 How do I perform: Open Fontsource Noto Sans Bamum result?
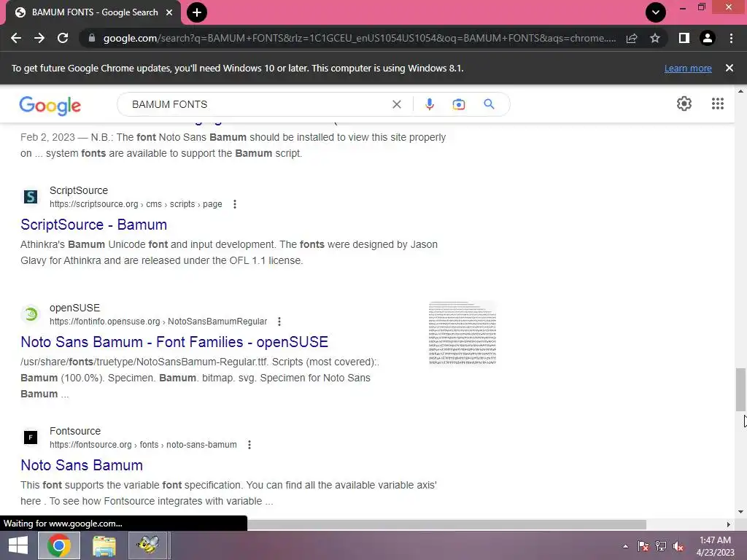pos(82,466)
